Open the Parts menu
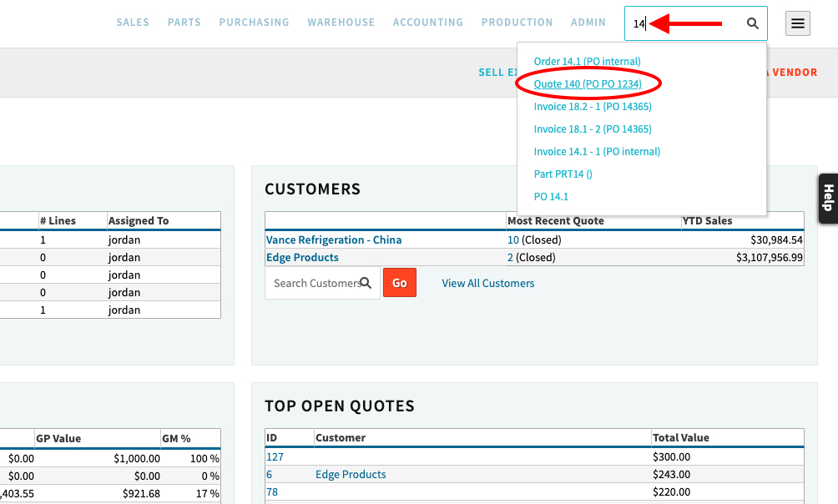This screenshot has width=838, height=504. (184, 23)
